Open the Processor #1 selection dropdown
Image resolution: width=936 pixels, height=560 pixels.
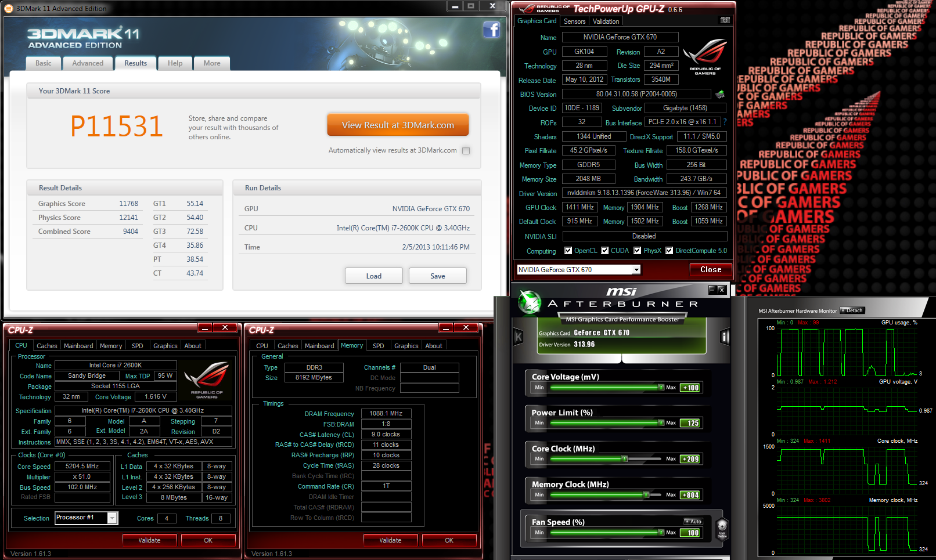point(112,518)
